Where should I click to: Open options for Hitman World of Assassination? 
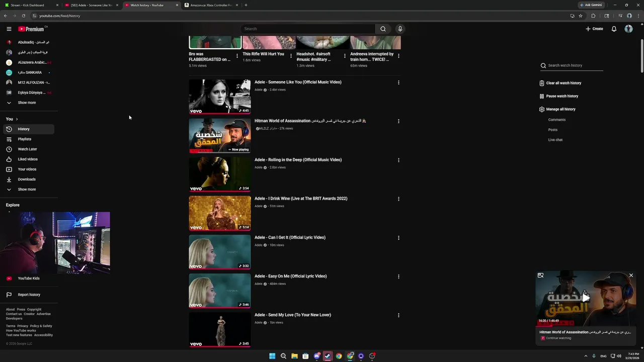coord(398,121)
